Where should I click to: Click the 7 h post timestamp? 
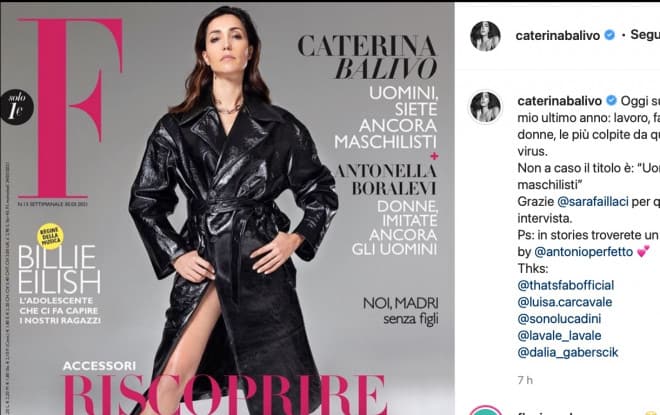[525, 380]
